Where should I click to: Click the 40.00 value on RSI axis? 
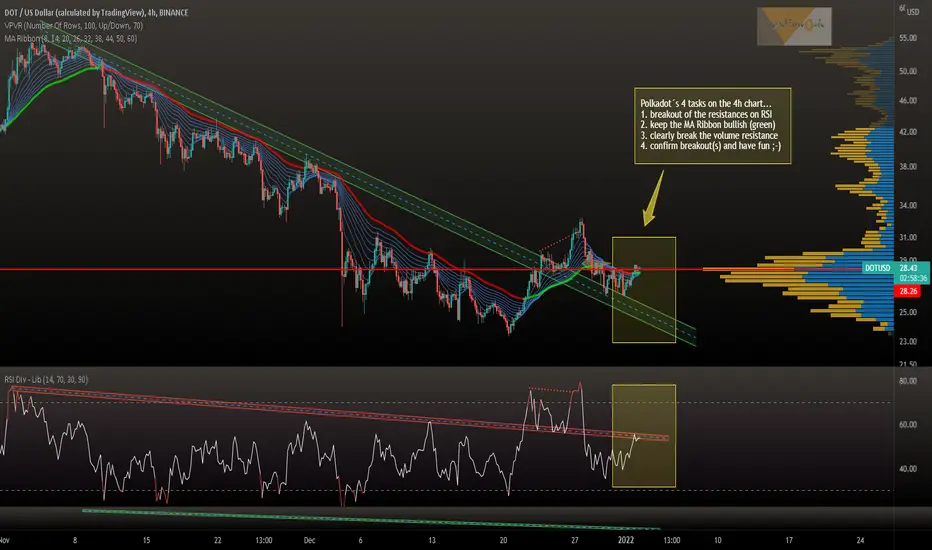tap(908, 469)
